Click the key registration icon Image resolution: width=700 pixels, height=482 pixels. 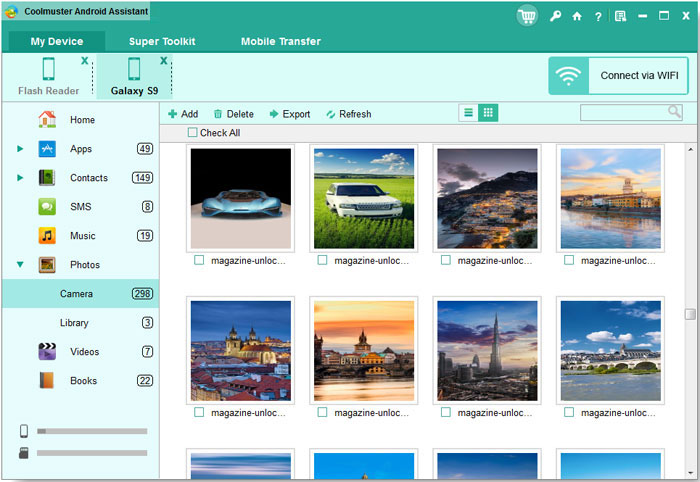click(556, 17)
